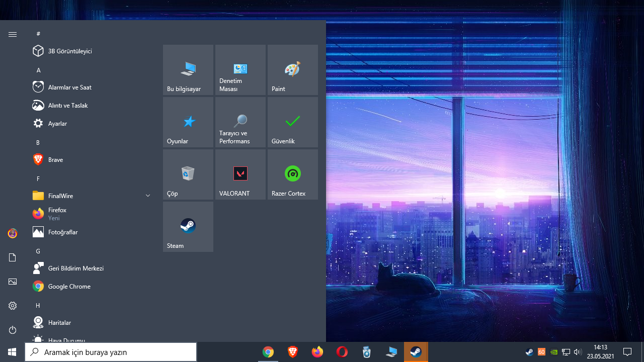Open Pictures from the Start rail

[x=13, y=282]
